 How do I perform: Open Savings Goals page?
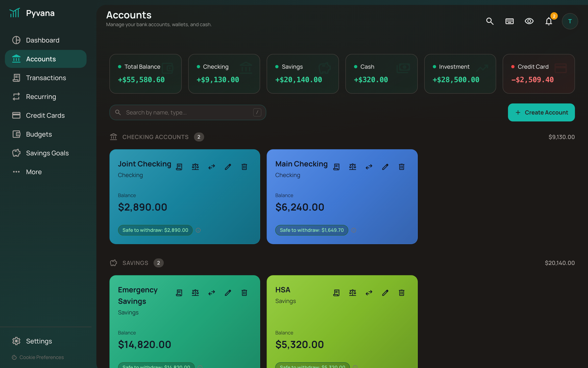(x=46, y=153)
